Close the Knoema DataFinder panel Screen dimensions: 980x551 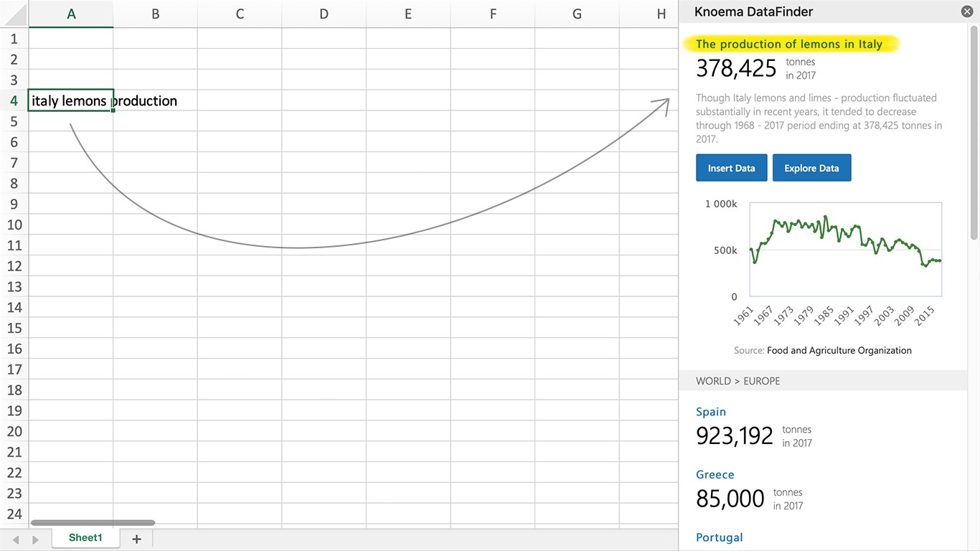tap(966, 11)
